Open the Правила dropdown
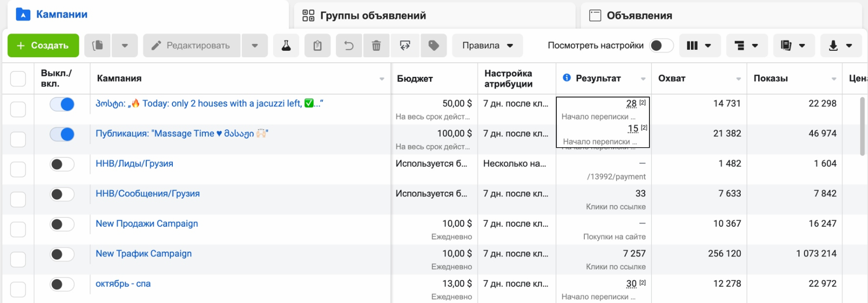The height and width of the screenshot is (303, 868). click(487, 46)
